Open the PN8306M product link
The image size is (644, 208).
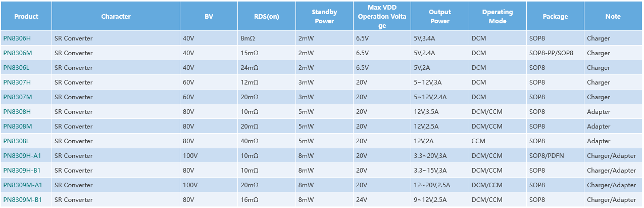pos(18,53)
